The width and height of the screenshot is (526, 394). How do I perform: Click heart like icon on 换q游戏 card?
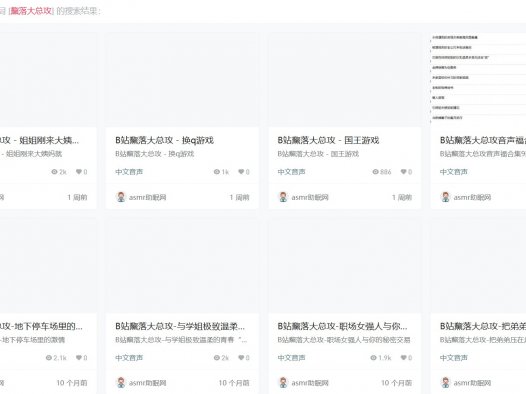(x=241, y=172)
